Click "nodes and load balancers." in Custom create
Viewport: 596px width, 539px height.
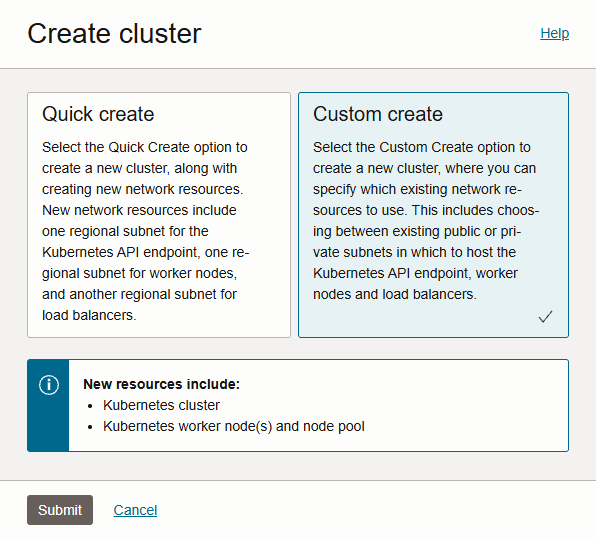(x=395, y=294)
